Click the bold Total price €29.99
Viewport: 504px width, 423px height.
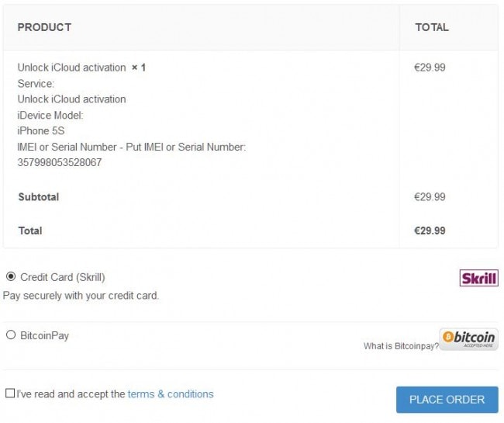[x=430, y=231]
